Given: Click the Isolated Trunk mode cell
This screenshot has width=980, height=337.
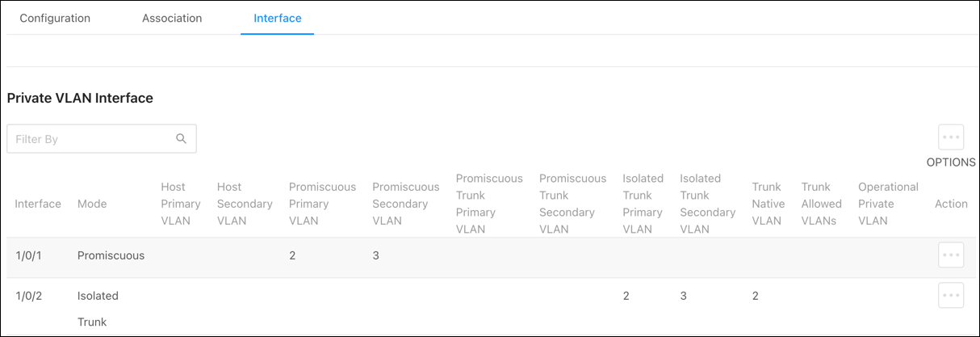Looking at the screenshot, I should pos(98,309).
